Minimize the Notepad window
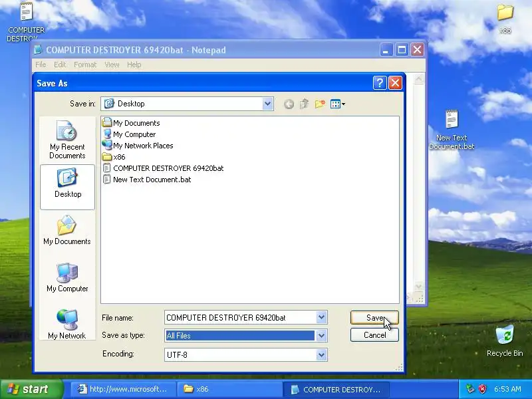Viewport: 532px width, 399px height. click(386, 50)
